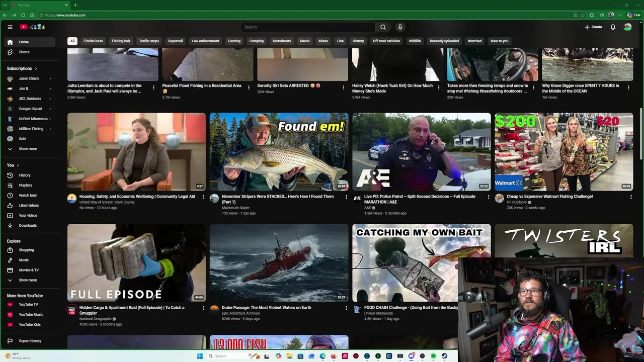644x362 pixels.
Task: Select the Motorboats chip
Action: [282, 41]
